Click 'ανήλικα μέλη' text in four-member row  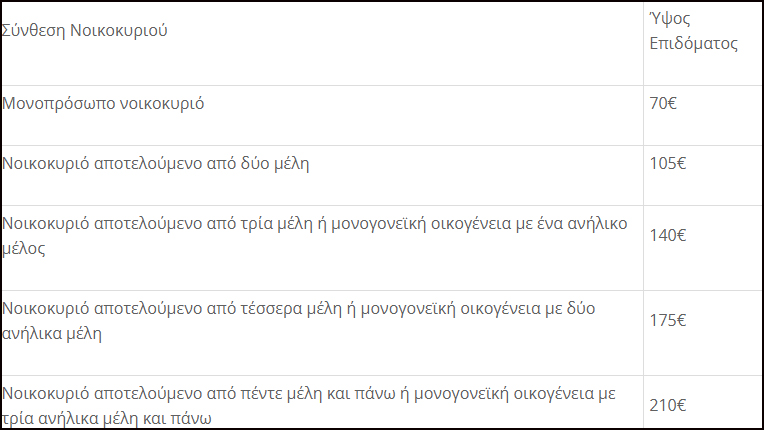(52, 334)
